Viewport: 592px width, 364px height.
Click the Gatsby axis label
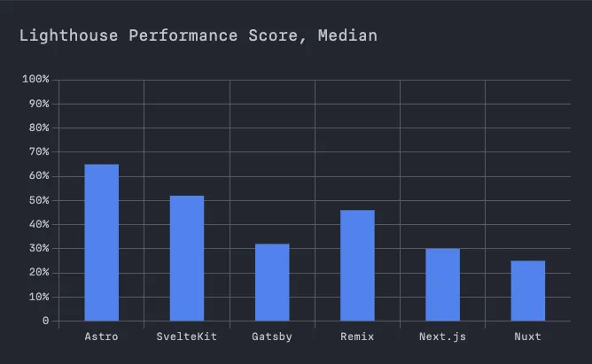[272, 337]
